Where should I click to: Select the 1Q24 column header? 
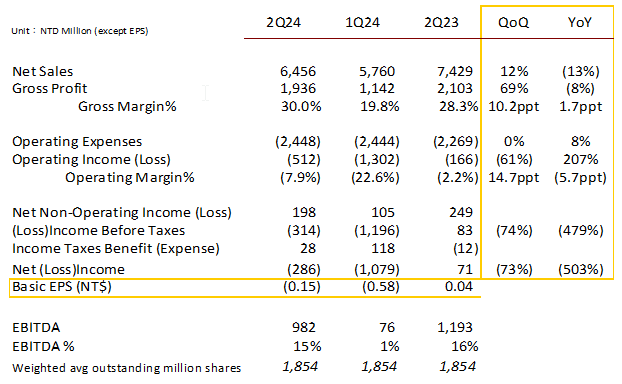coord(362,22)
